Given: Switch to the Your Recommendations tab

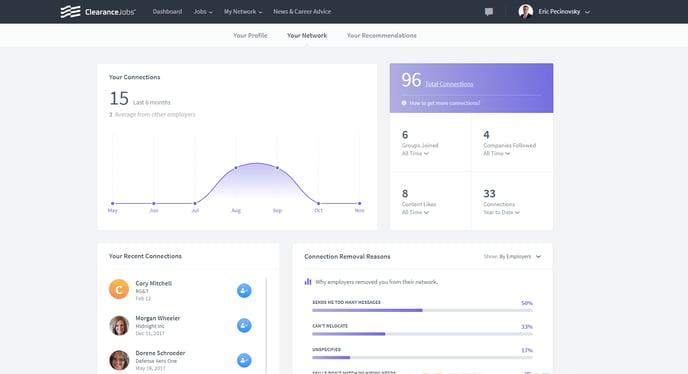Looking at the screenshot, I should [382, 36].
